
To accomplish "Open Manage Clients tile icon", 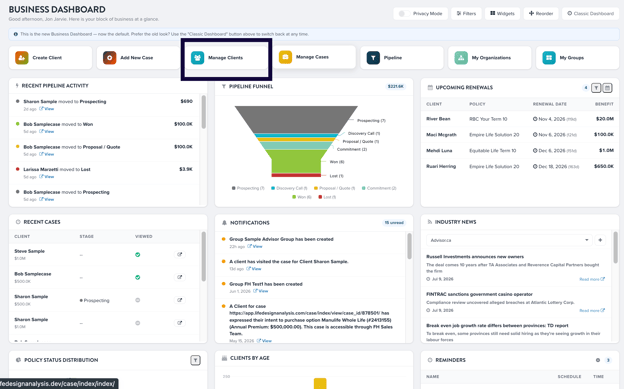I will coord(197,58).
